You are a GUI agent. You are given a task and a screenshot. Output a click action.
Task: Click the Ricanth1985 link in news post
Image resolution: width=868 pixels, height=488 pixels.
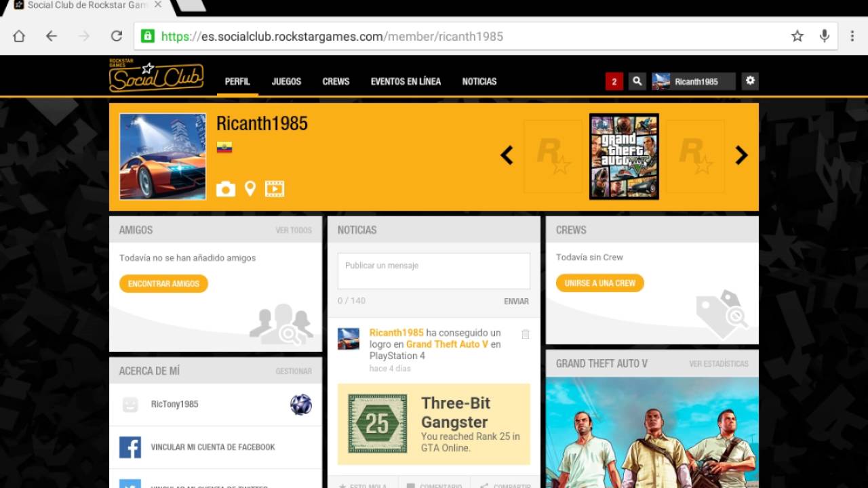tap(397, 333)
